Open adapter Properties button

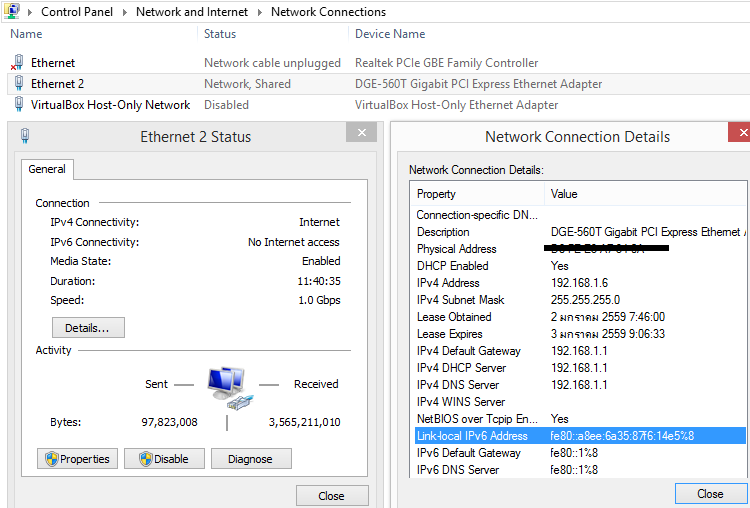pos(78,459)
